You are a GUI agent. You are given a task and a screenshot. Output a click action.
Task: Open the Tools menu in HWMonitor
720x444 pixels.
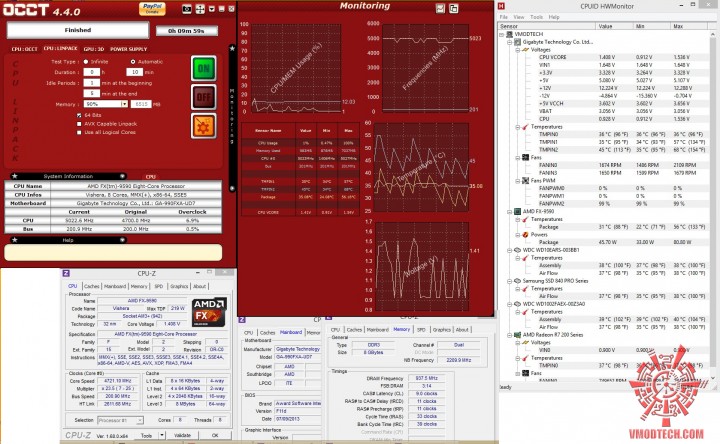pos(536,17)
